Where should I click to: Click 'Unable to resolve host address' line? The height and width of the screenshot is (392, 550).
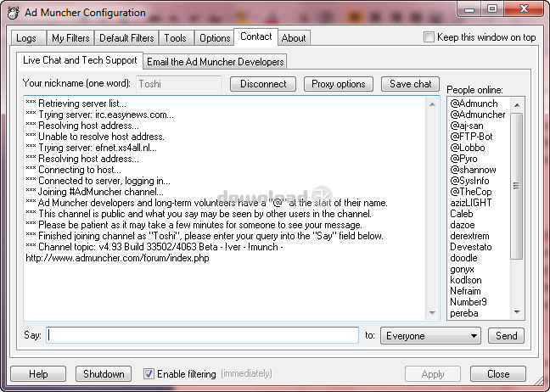[x=95, y=137]
